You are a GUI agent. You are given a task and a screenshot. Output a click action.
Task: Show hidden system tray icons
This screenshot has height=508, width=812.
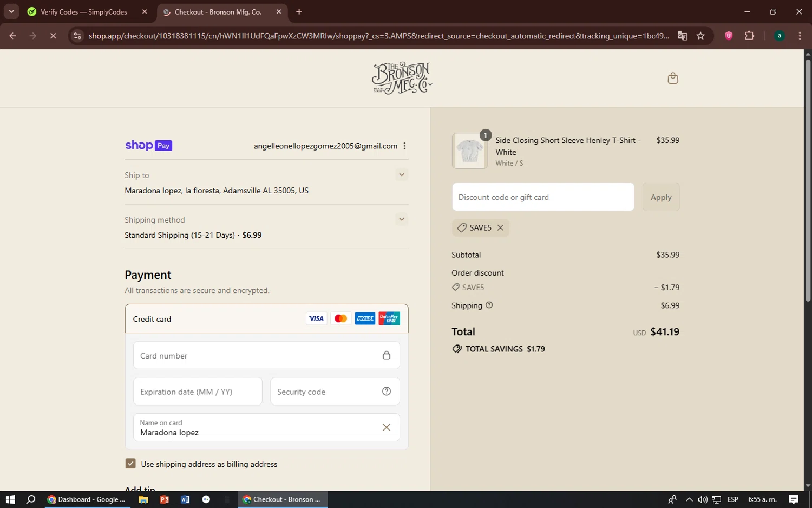(689, 499)
